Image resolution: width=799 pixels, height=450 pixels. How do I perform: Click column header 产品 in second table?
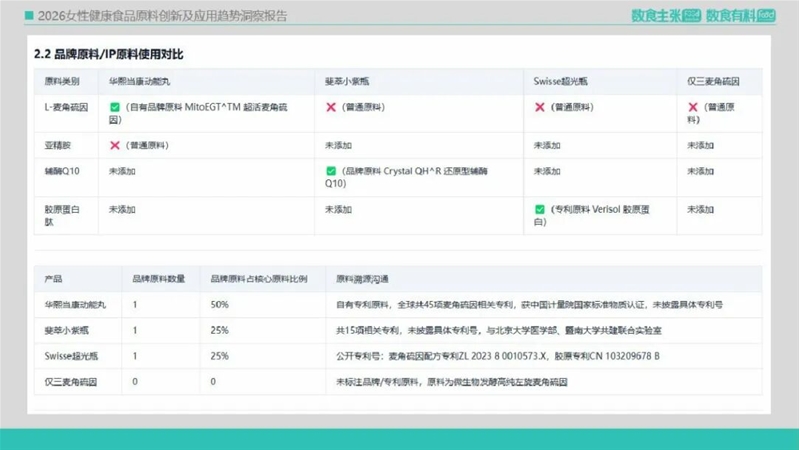pos(53,279)
